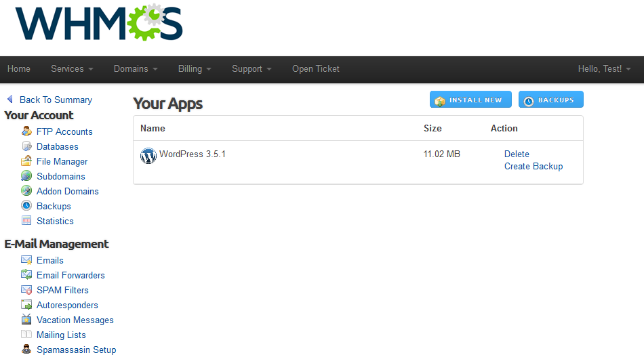644x357 pixels.
Task: Click the Databases icon in sidebar
Action: tap(26, 146)
